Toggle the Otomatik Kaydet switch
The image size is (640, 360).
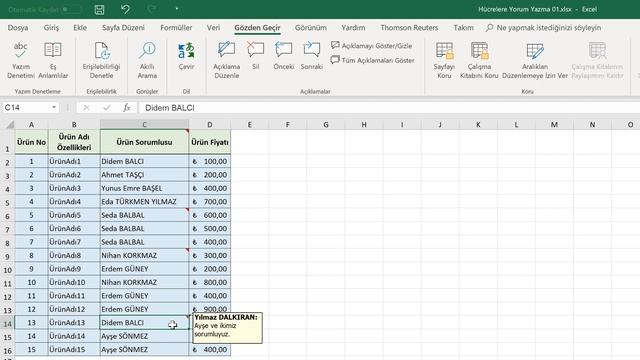pyautogui.click(x=71, y=9)
